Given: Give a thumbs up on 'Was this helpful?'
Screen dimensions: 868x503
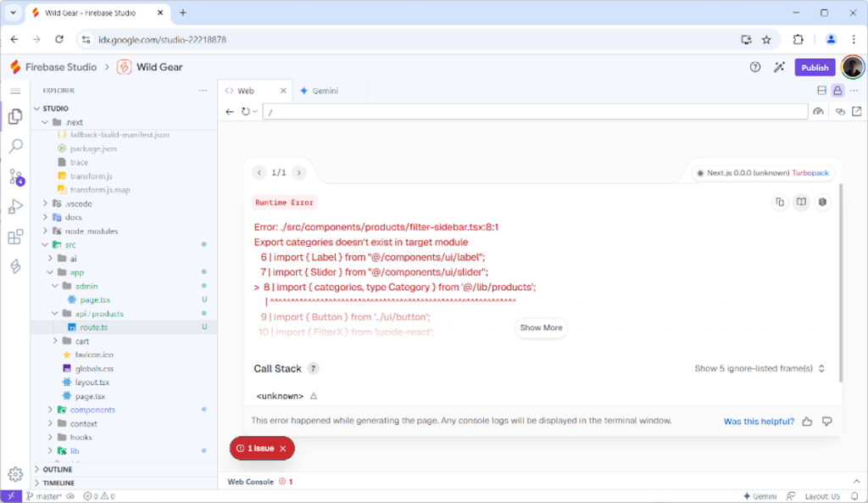Looking at the screenshot, I should (807, 422).
